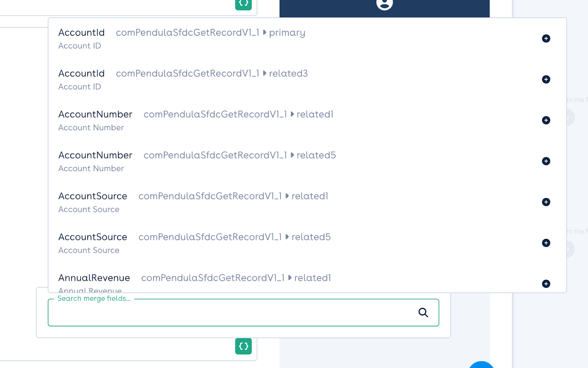Focus the 'Search merge fields...' input
Screen dimensions: 588x368
click(x=232, y=313)
